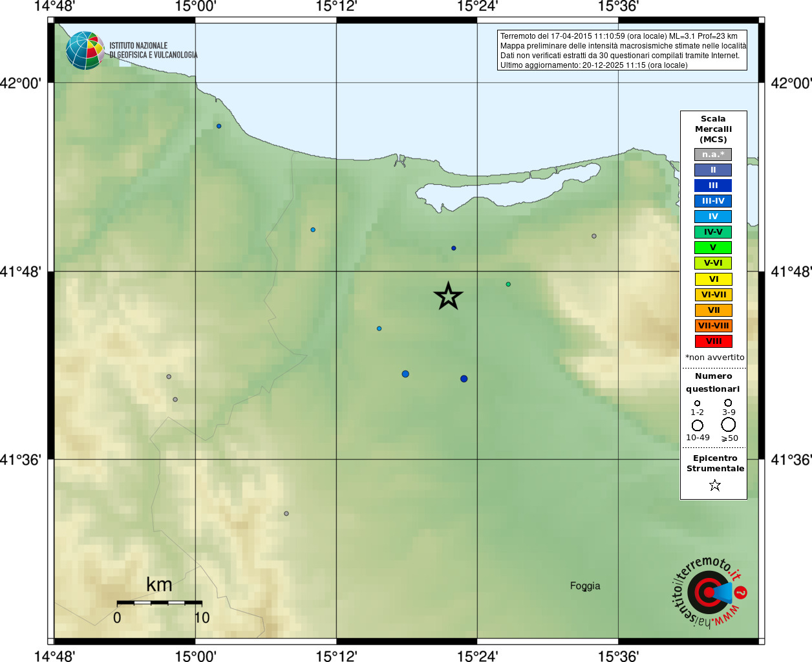
Task: Select the red VIII legend swatch
Action: [713, 341]
